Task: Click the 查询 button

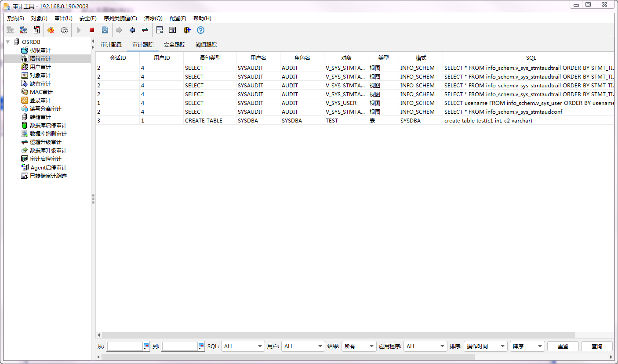Action: tap(596, 346)
